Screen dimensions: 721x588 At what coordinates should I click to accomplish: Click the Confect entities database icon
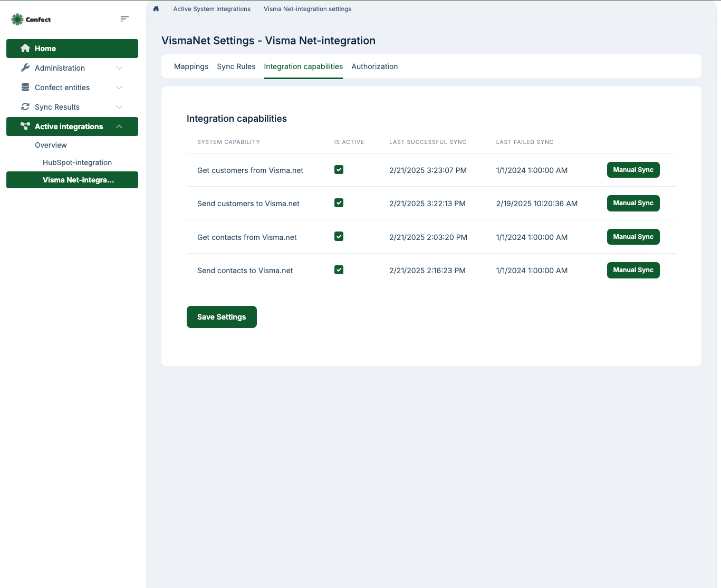pyautogui.click(x=25, y=88)
